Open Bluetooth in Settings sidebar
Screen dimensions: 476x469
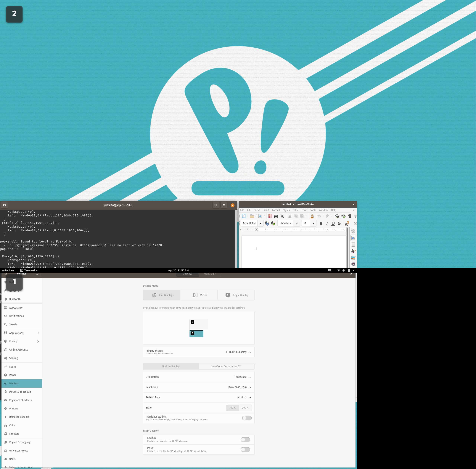(22, 299)
